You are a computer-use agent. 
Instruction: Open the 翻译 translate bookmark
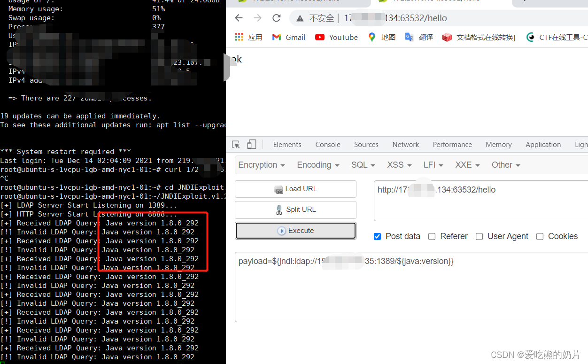pos(419,37)
